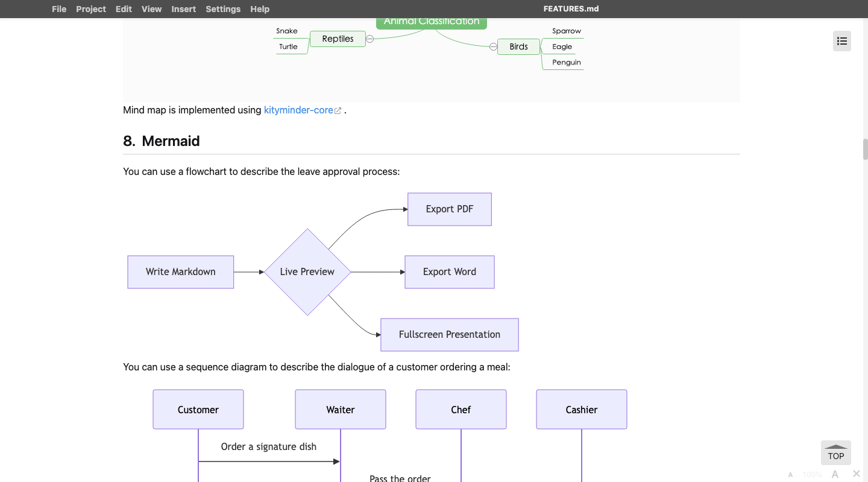Click the Fullscreen Presentation flowchart box

tap(450, 335)
